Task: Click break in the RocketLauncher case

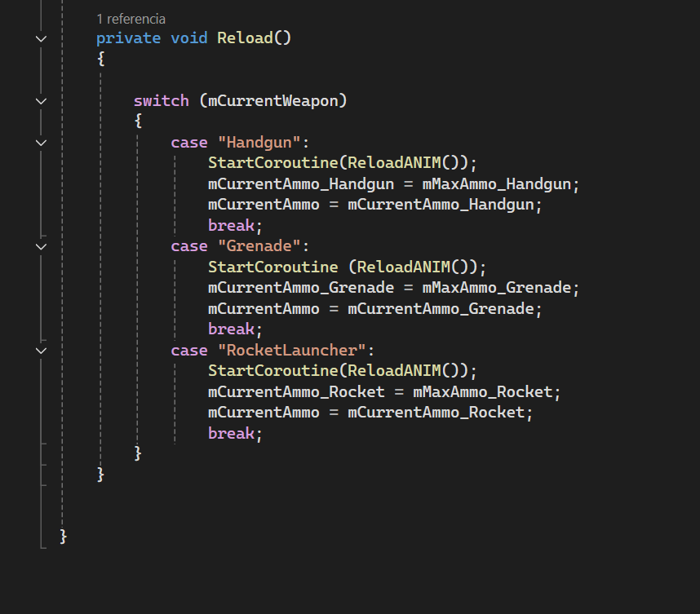Action: click(231, 434)
